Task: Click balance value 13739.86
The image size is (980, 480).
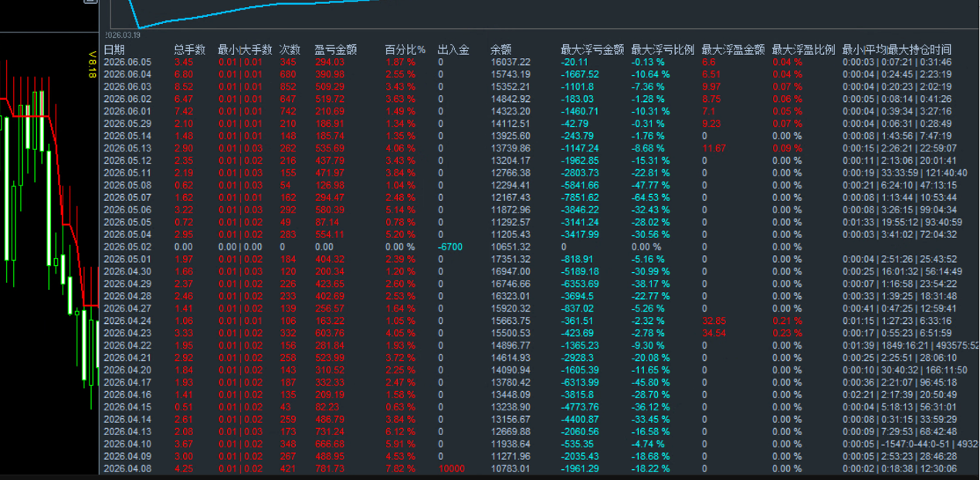Action: 510,148
